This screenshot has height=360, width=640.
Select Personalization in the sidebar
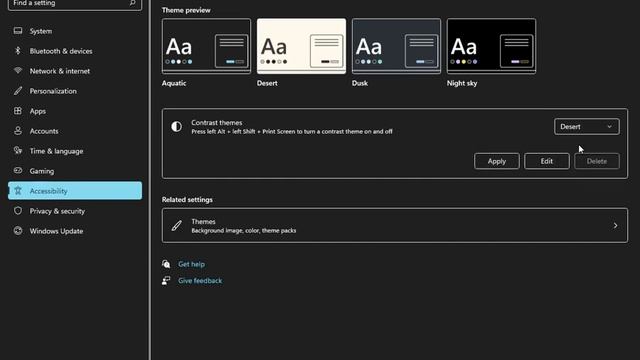pos(75,91)
